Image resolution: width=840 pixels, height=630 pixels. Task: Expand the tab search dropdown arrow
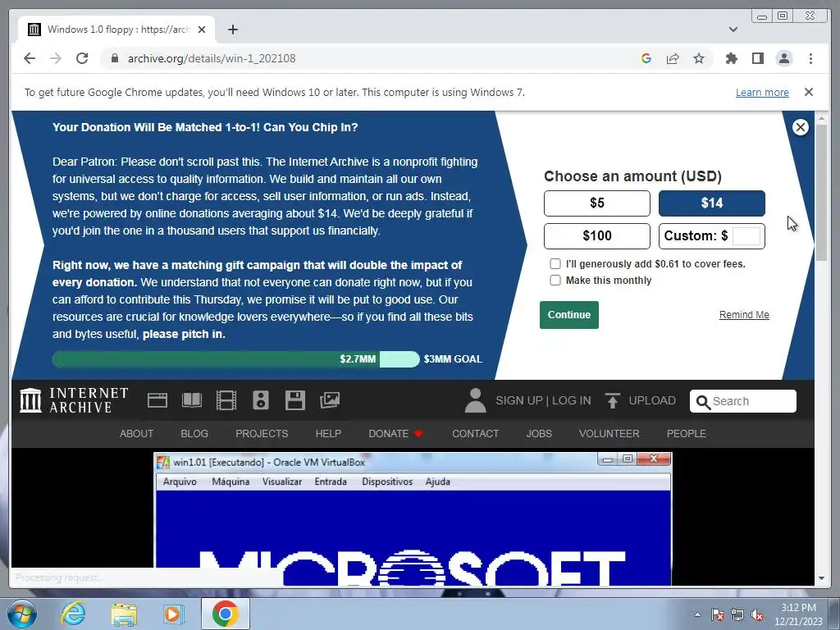click(733, 30)
